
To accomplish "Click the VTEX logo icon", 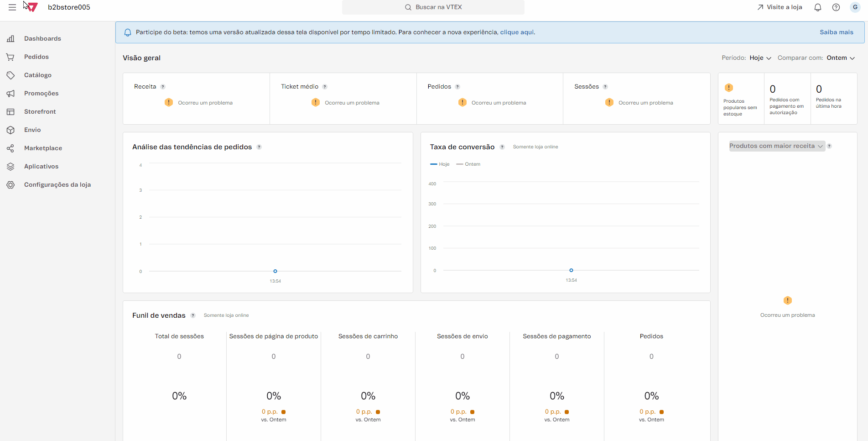I will (32, 7).
